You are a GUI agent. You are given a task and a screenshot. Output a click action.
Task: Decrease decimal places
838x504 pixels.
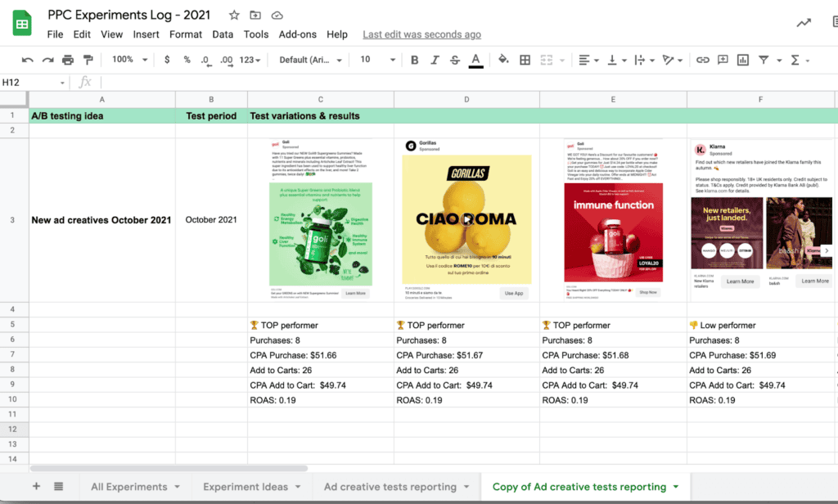(205, 61)
